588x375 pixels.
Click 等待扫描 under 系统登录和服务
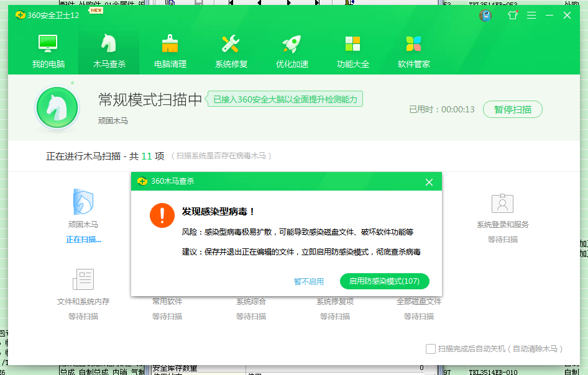502,240
